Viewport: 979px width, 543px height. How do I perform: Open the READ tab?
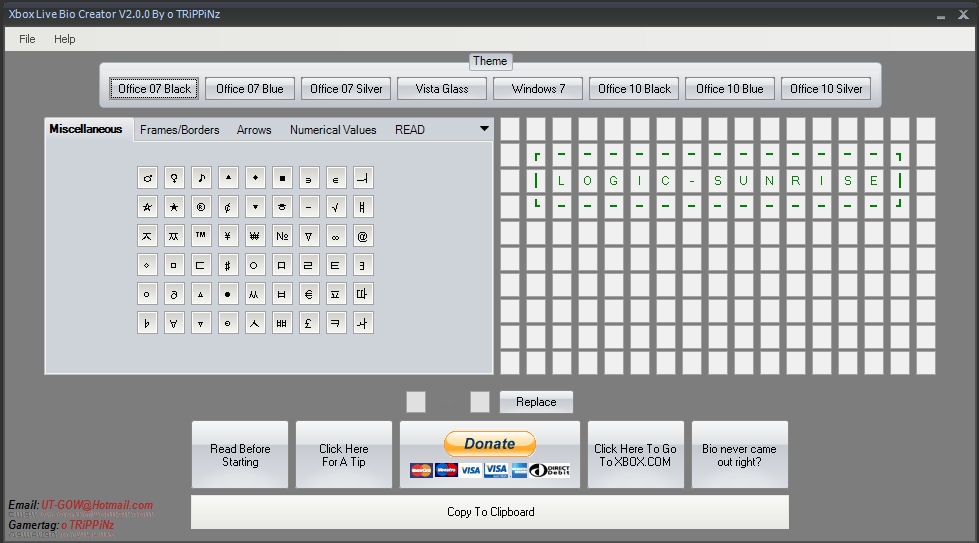pos(410,130)
